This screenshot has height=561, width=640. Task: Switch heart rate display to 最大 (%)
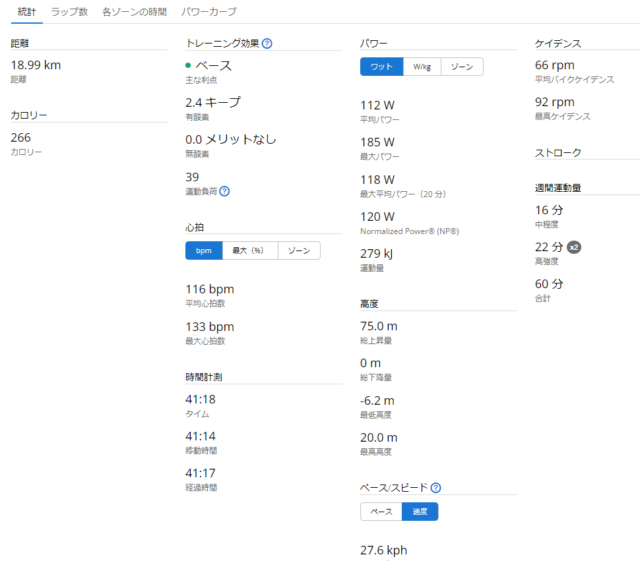click(x=248, y=250)
